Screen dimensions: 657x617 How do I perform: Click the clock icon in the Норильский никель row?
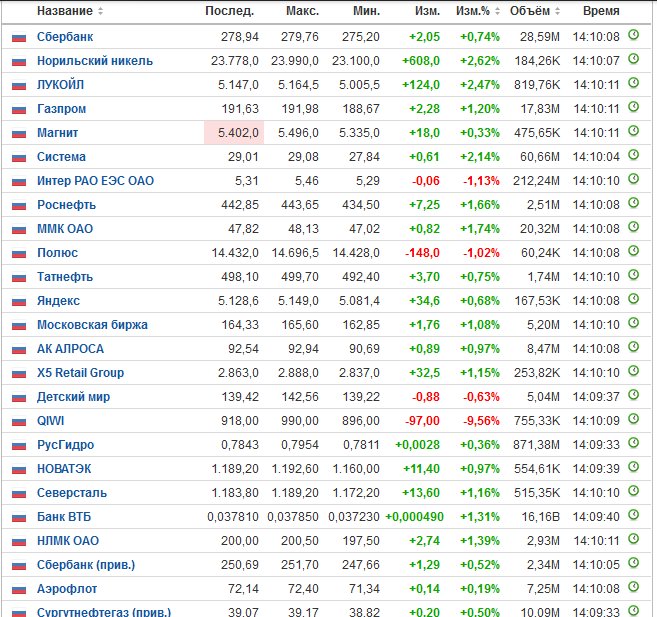click(x=634, y=59)
